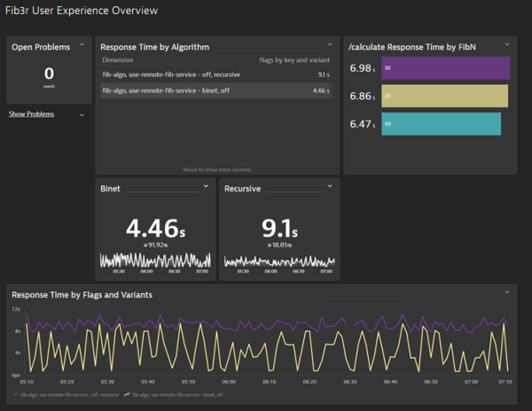Click the Dimension column header
The height and width of the screenshot is (411, 532).
click(118, 60)
